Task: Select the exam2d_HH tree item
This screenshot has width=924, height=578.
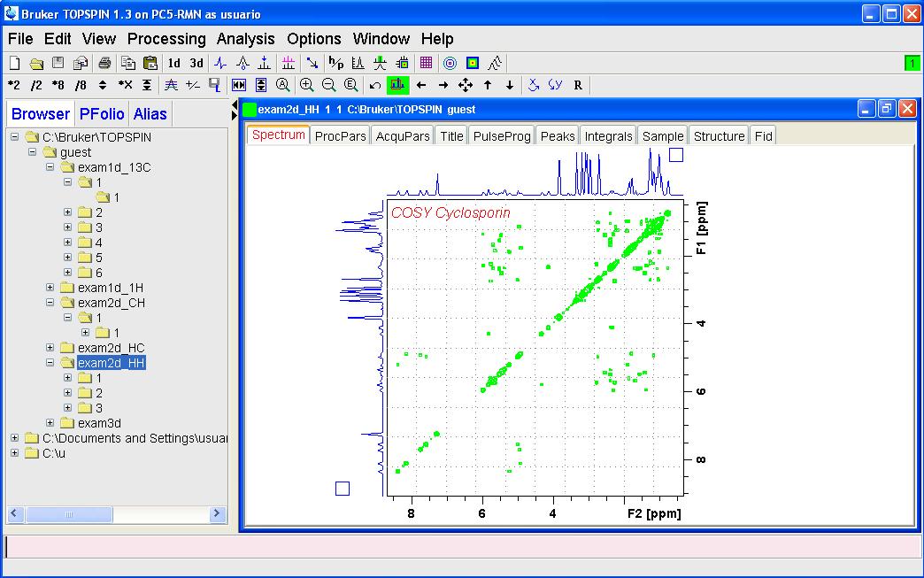Action: 112,363
